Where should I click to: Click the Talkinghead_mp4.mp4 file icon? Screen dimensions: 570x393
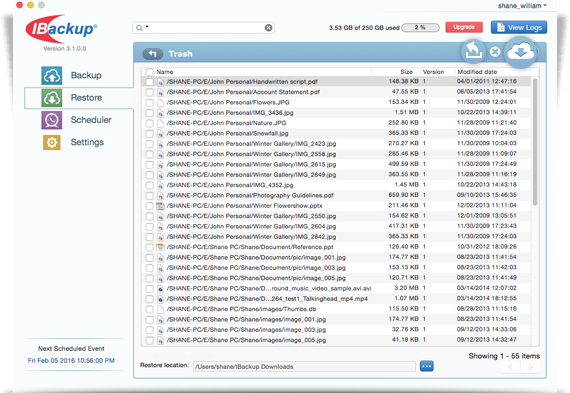pyautogui.click(x=160, y=299)
